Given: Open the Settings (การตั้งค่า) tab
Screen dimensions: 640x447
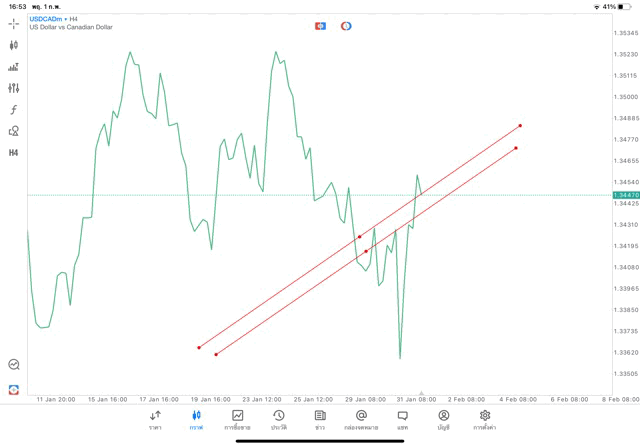Looking at the screenshot, I should point(485,419).
